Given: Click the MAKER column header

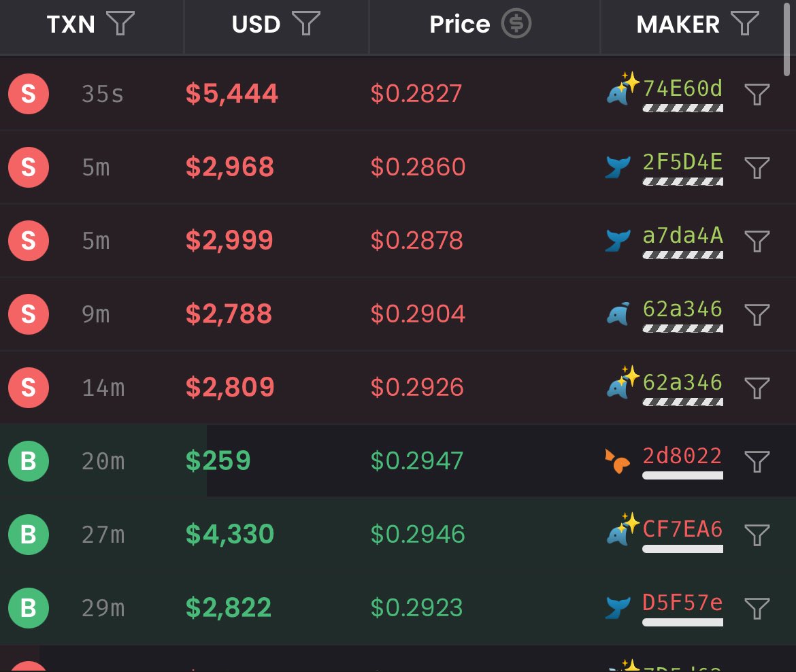Looking at the screenshot, I should point(678,24).
